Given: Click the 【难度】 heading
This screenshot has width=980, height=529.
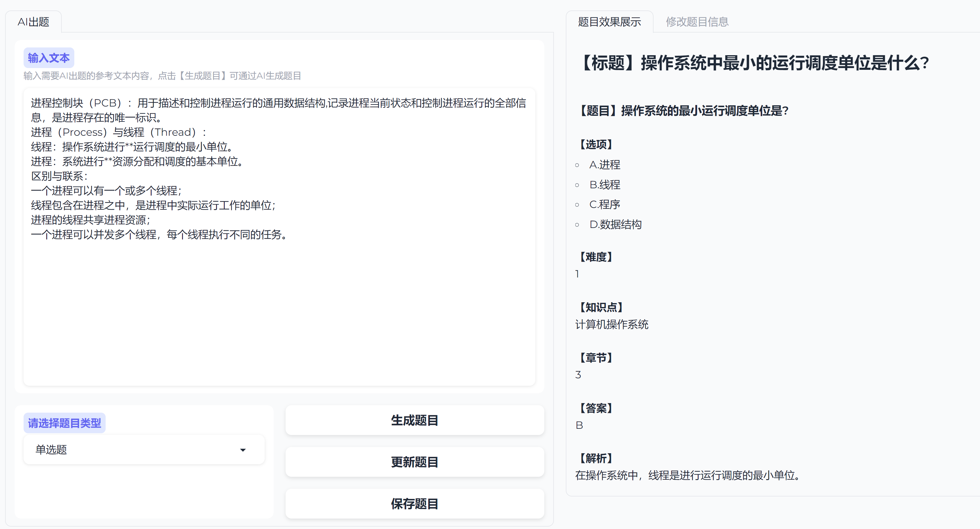Looking at the screenshot, I should pos(596,257).
